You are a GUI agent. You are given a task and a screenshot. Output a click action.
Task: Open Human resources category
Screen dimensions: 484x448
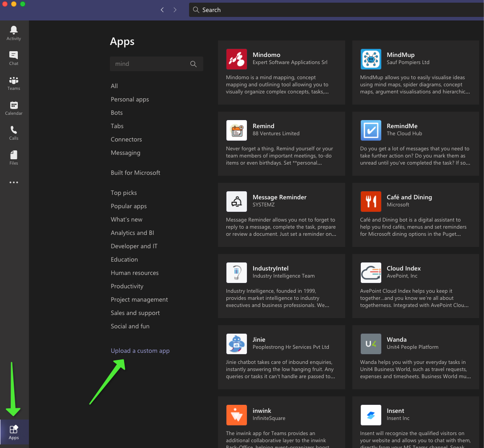coord(135,273)
